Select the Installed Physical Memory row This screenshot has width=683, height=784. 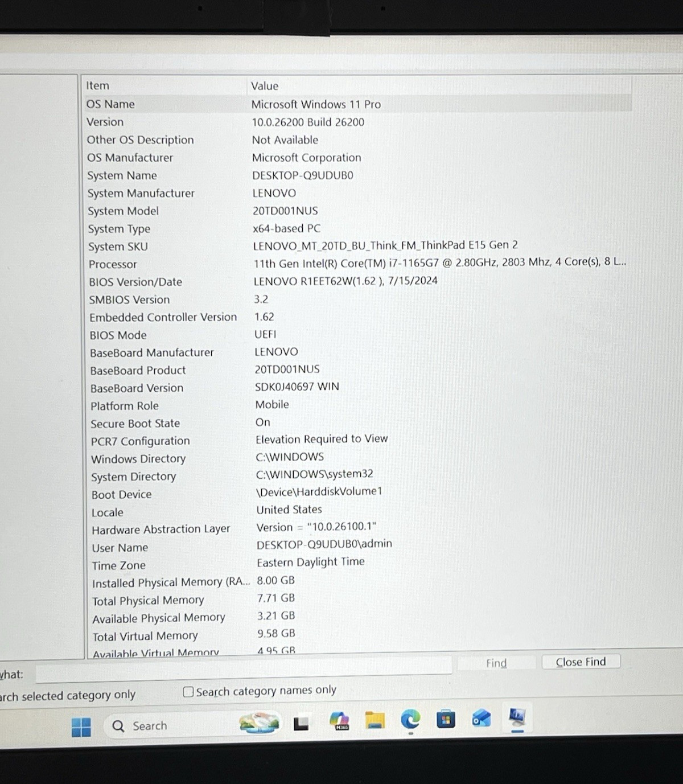(357, 581)
